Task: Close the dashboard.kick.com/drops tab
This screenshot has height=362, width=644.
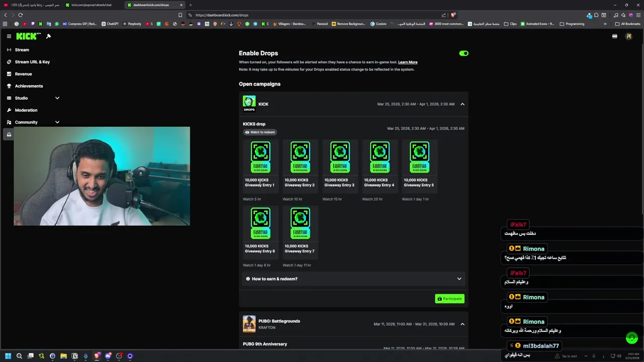Action: [182, 5]
